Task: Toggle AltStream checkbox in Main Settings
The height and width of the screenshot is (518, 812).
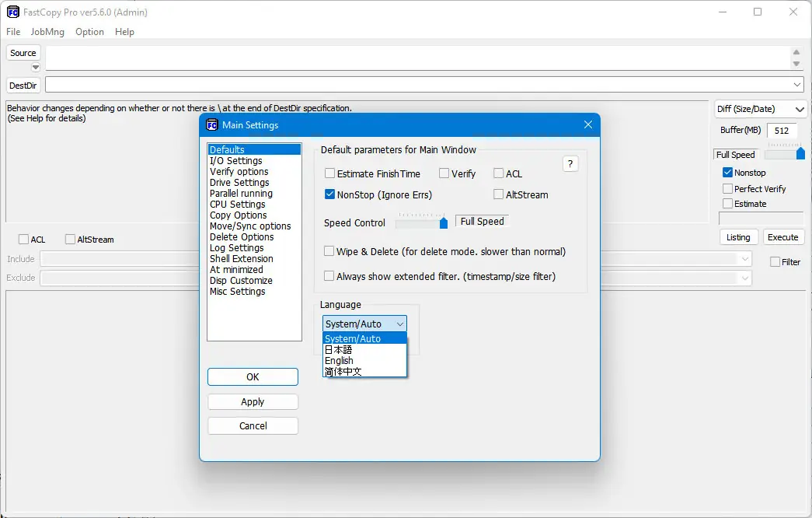Action: tap(498, 194)
